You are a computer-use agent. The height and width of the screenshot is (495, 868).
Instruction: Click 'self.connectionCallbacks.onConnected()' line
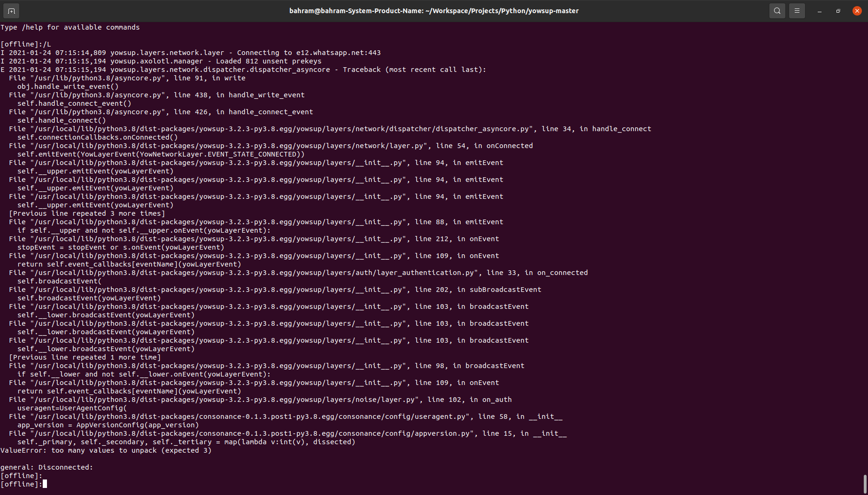point(98,137)
